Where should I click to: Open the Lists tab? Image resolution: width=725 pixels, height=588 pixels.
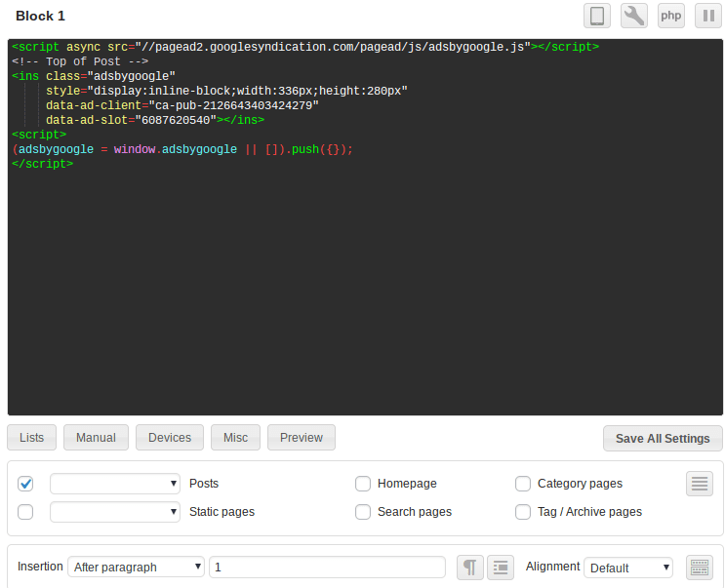[x=31, y=438]
